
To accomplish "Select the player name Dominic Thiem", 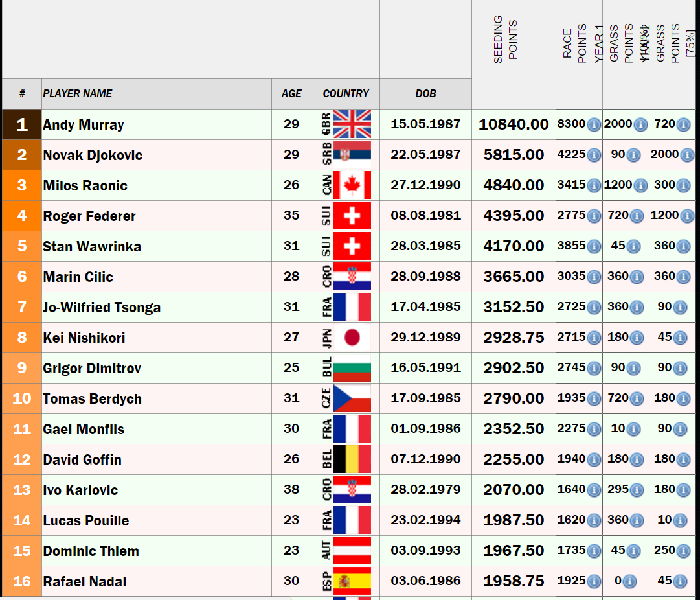I will pos(91,551).
